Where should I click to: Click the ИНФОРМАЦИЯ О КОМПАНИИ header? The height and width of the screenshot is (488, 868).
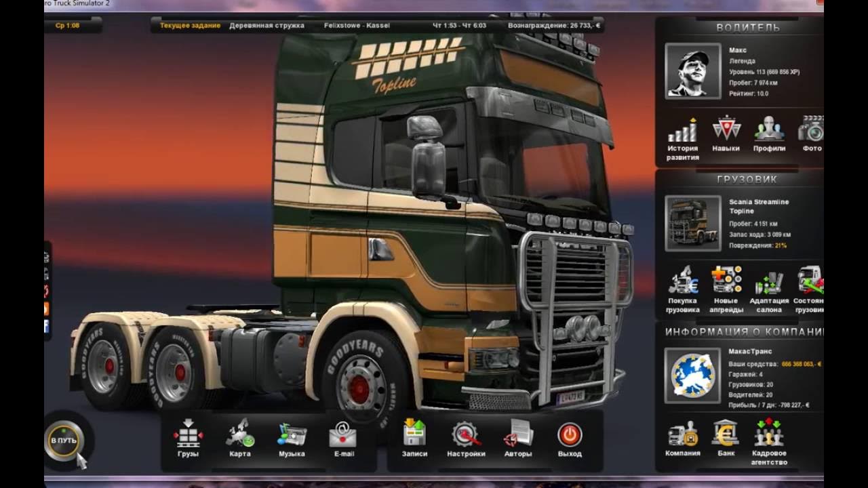click(x=745, y=332)
